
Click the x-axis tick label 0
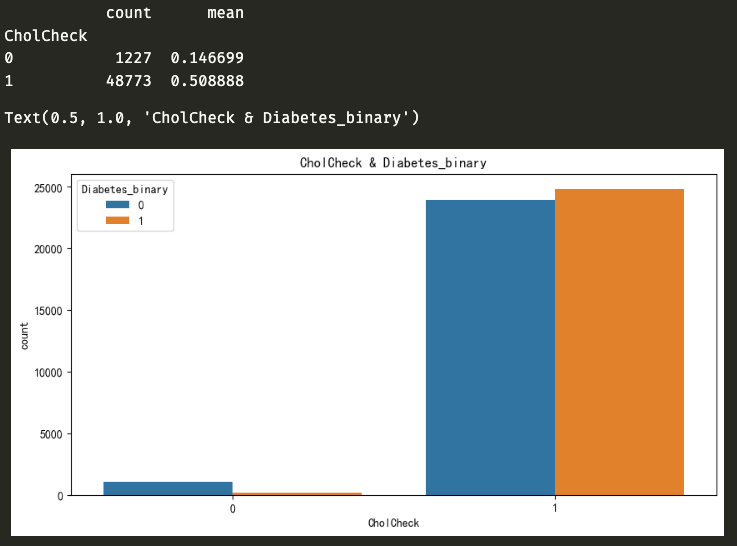coord(233,509)
